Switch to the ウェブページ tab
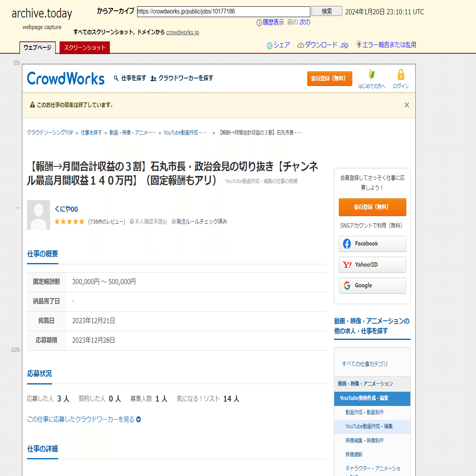This screenshot has height=476, width=476. pyautogui.click(x=38, y=48)
